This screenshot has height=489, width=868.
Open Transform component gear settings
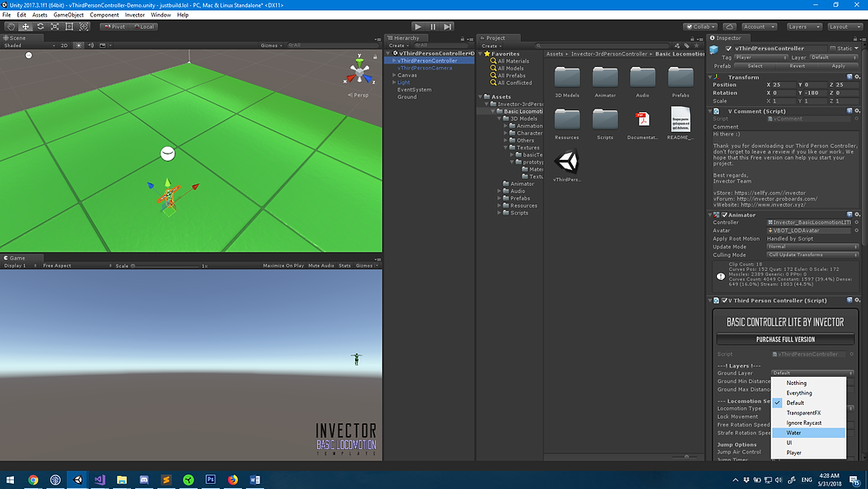pos(858,77)
